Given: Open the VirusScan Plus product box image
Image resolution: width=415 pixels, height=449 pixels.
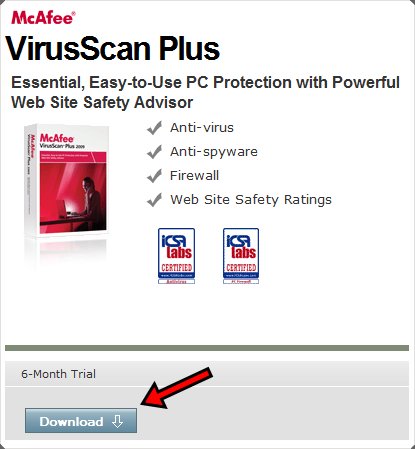Looking at the screenshot, I should coord(67,181).
